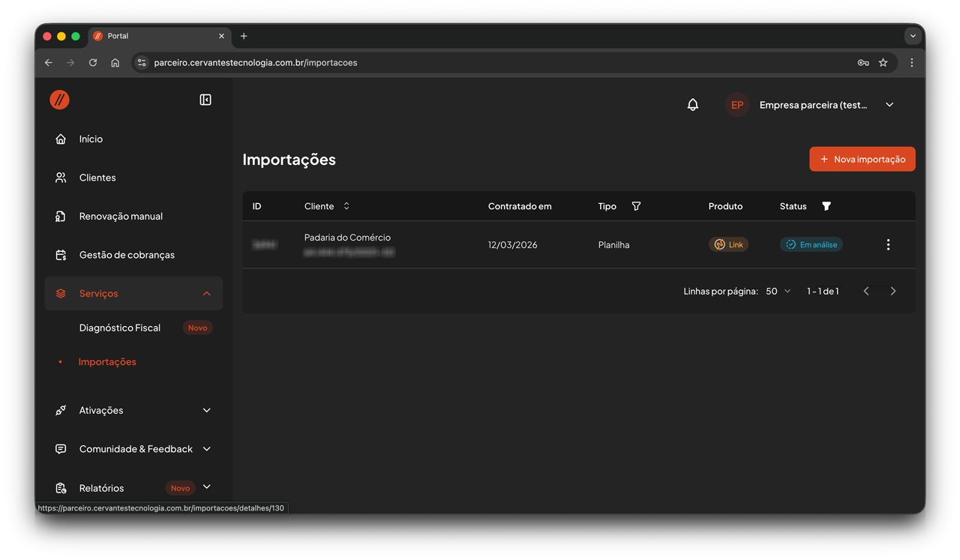Click the Nova importação button

click(862, 159)
